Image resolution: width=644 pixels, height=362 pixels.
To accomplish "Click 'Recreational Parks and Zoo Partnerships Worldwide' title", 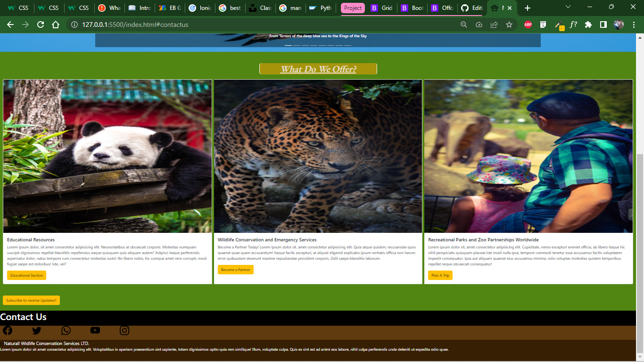I will [x=483, y=240].
